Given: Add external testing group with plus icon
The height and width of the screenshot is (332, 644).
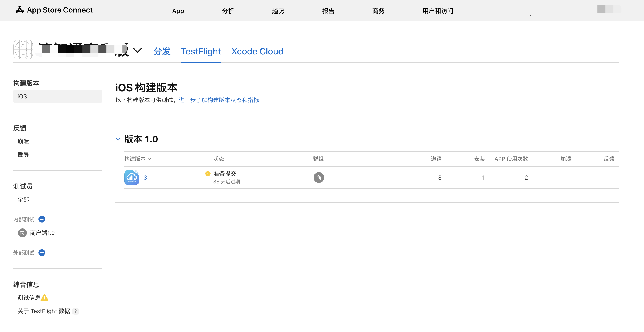Looking at the screenshot, I should pos(42,253).
